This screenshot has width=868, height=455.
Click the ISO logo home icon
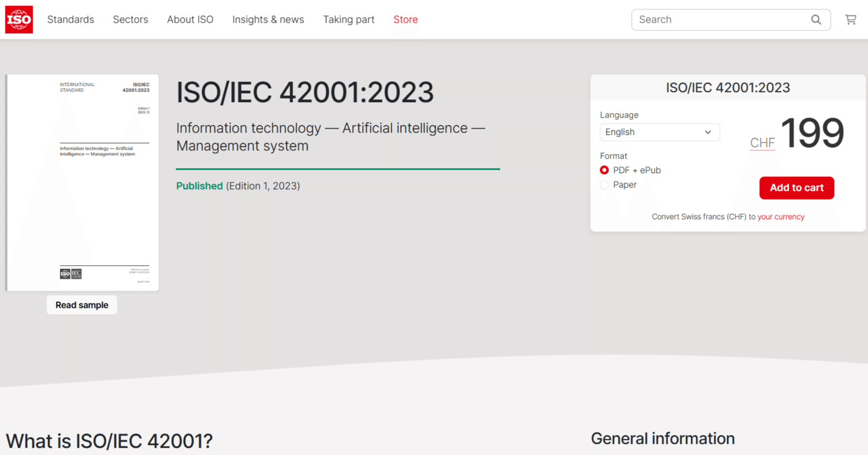coord(19,19)
